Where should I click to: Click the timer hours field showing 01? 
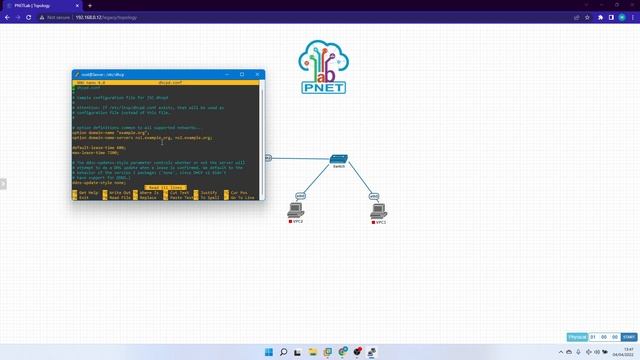coord(593,337)
